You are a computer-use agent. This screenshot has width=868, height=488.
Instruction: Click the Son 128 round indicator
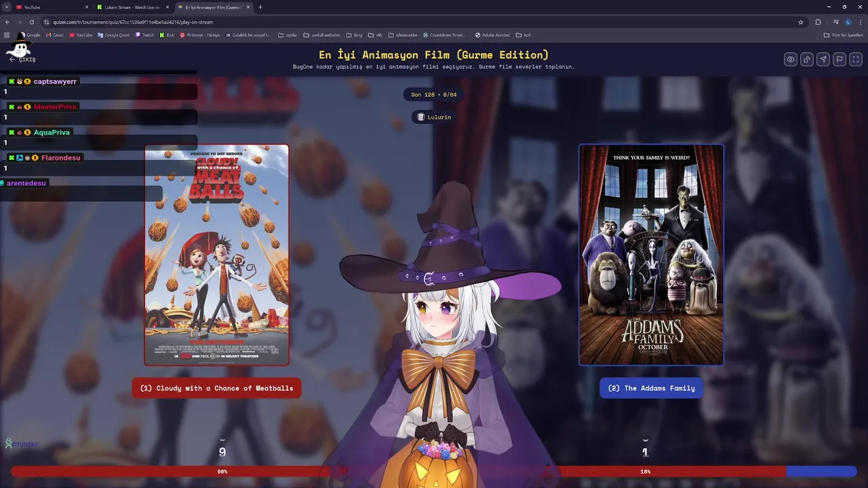pyautogui.click(x=434, y=95)
